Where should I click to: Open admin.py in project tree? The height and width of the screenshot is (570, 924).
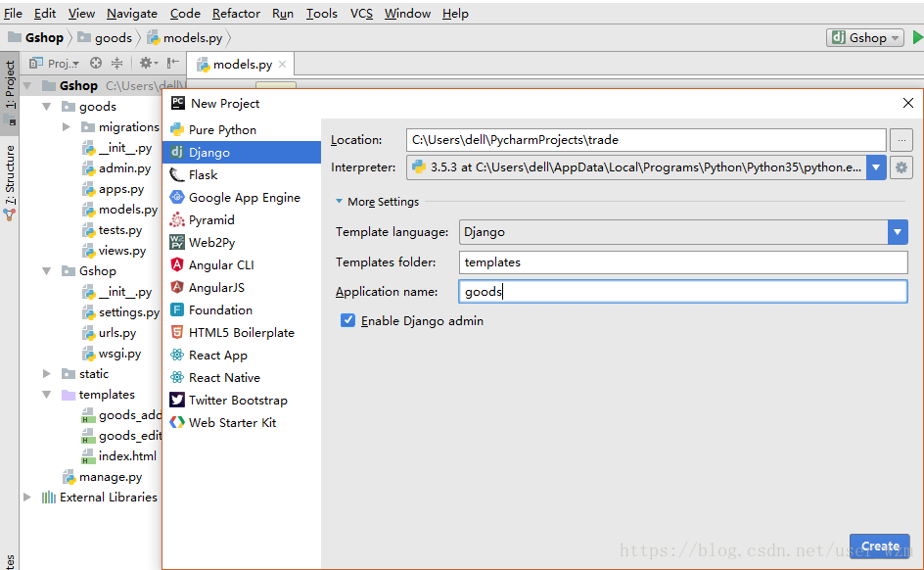[116, 168]
